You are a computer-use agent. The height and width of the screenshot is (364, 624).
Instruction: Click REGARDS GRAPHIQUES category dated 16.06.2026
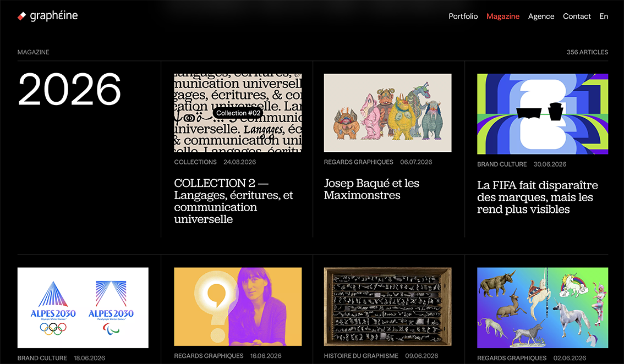pyautogui.click(x=209, y=356)
